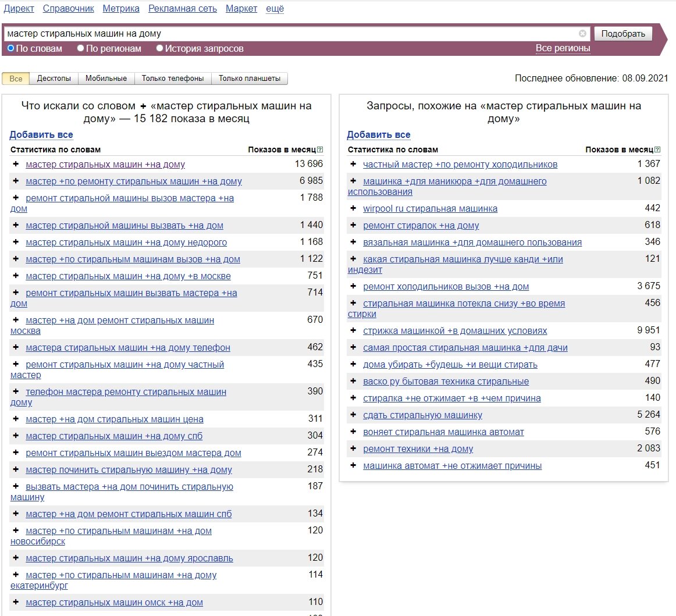The width and height of the screenshot is (676, 616).
Task: Add 'мастер починить стиральную машину +на дому' plus
Action: pyautogui.click(x=16, y=469)
